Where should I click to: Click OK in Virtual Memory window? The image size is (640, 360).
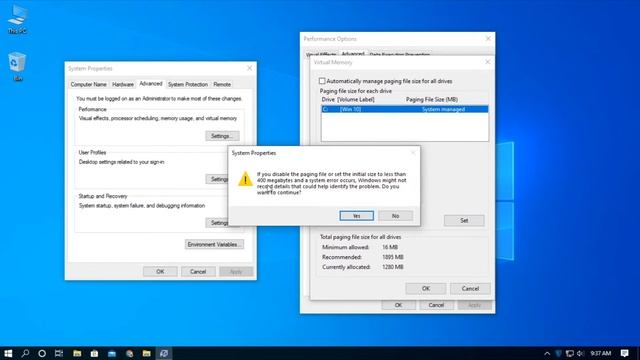(x=426, y=289)
